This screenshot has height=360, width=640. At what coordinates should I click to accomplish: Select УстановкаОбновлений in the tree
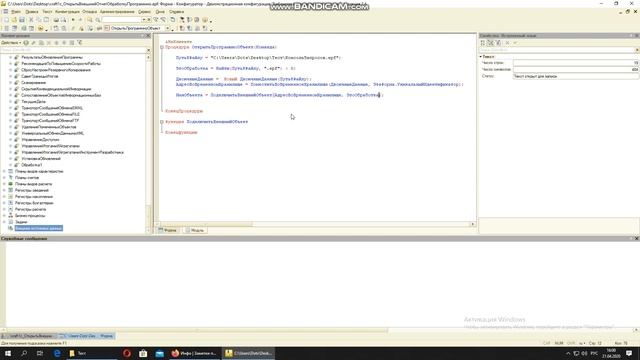(41, 159)
